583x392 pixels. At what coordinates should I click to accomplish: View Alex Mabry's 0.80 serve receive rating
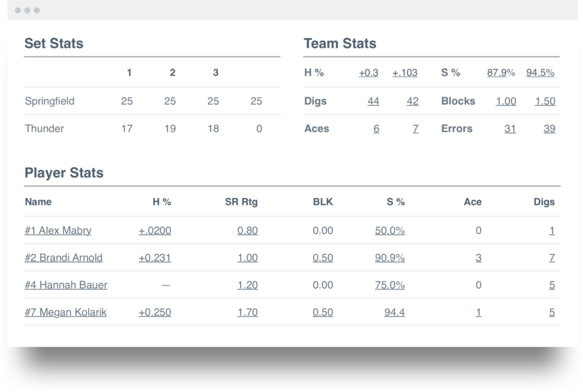(248, 231)
